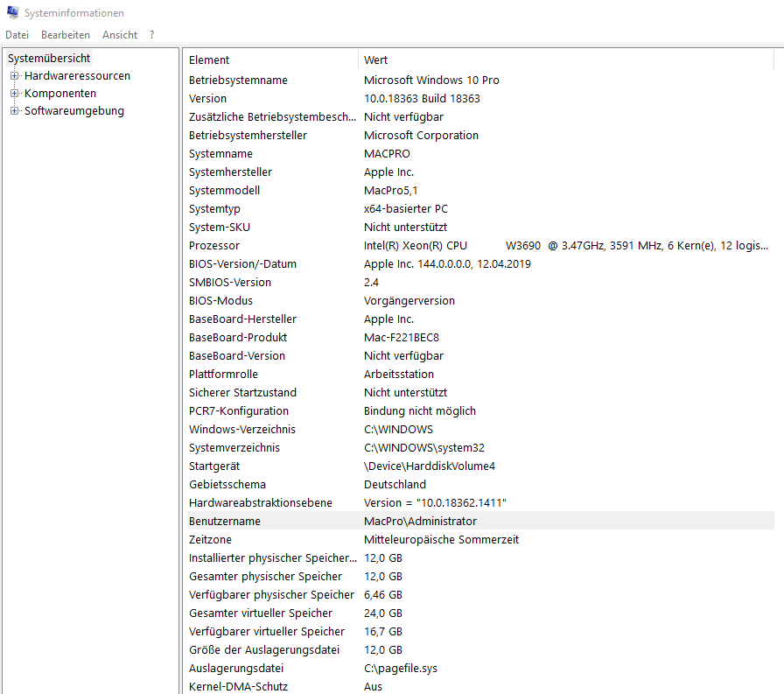Click the value 6,46 GB
784x694 pixels.
pyautogui.click(x=383, y=595)
